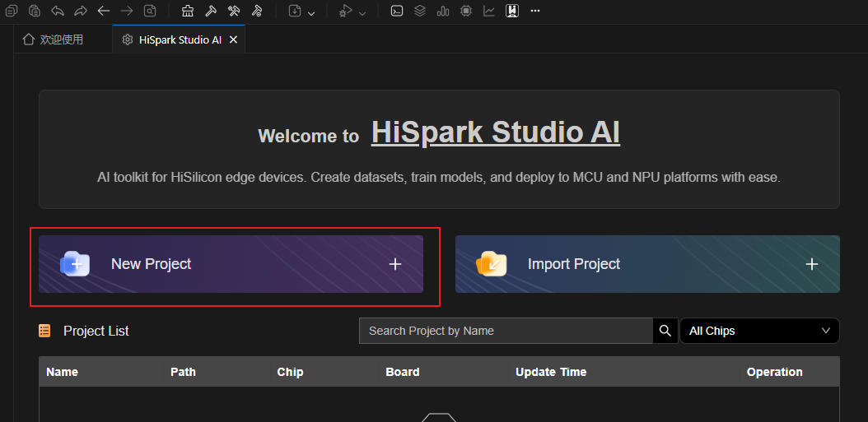Viewport: 868px width, 422px height.
Task: Expand the download icon dropdown arrow
Action: point(311,12)
